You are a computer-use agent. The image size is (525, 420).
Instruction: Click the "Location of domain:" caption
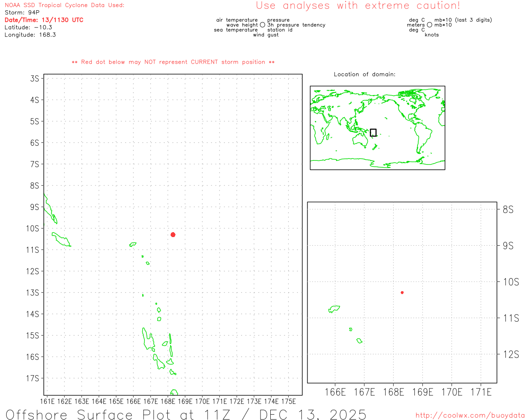[364, 74]
